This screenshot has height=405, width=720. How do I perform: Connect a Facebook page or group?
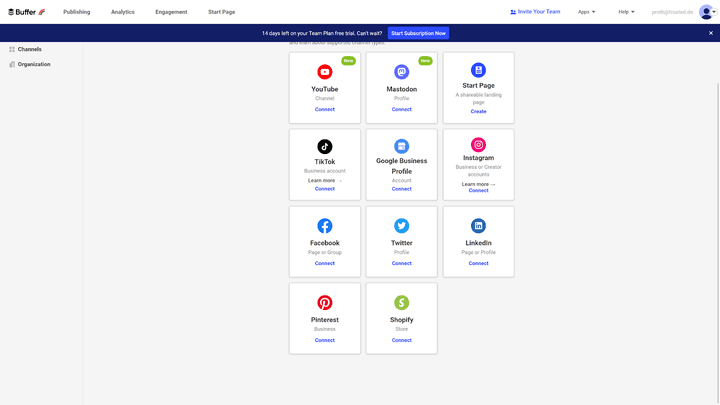pyautogui.click(x=325, y=263)
